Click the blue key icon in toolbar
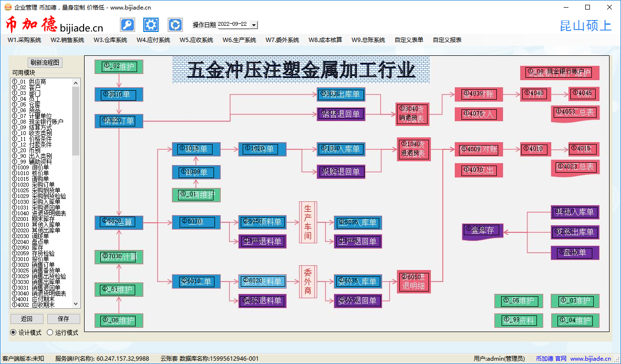The width and height of the screenshot is (621, 364). (127, 25)
